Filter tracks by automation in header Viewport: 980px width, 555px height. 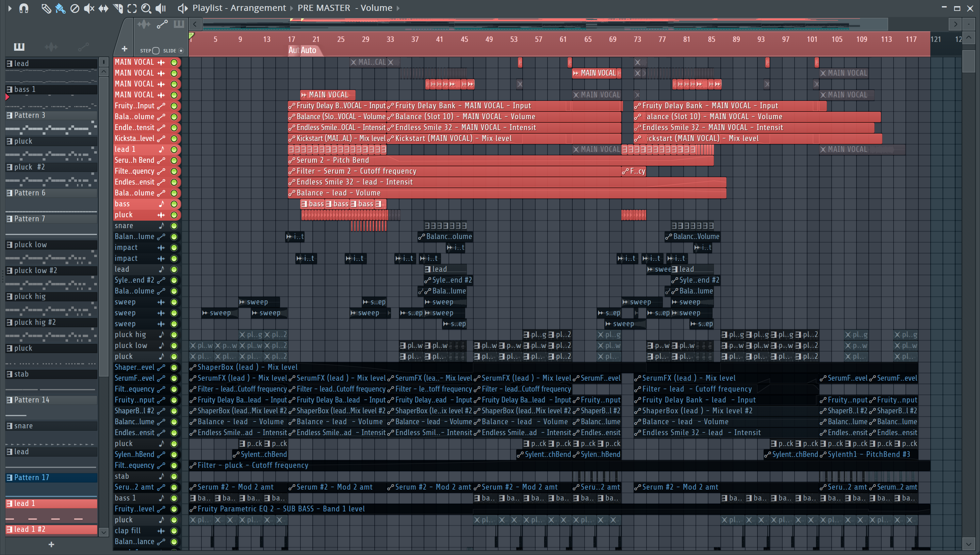point(162,25)
